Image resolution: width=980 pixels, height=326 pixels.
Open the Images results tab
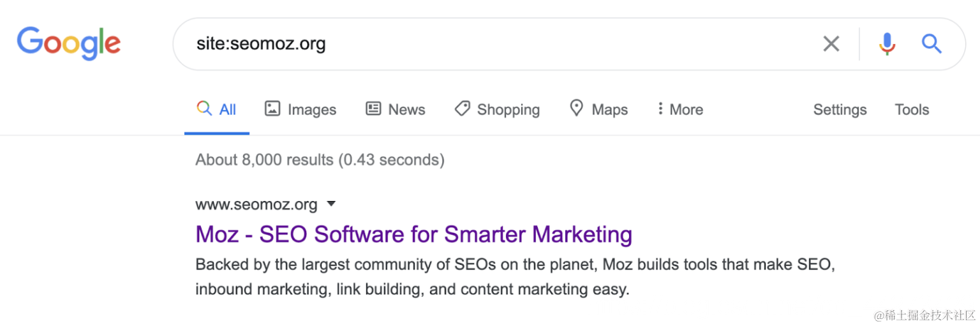click(x=301, y=109)
